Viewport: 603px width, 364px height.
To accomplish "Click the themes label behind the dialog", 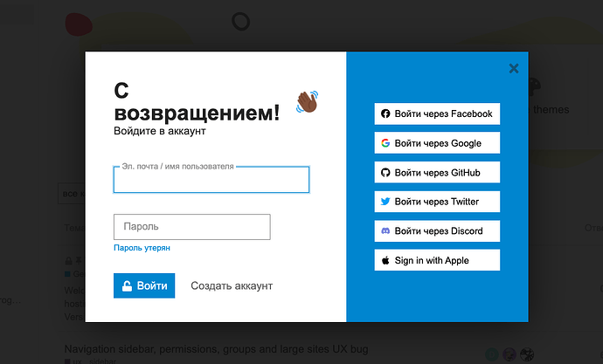I will click(551, 110).
